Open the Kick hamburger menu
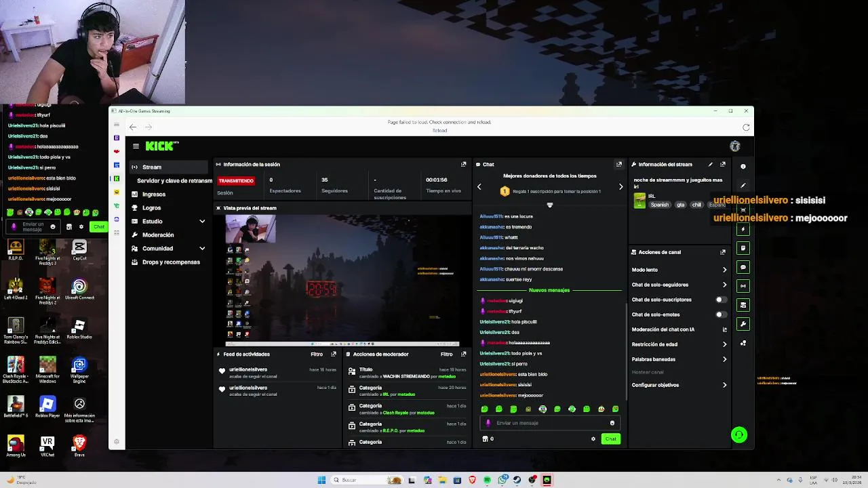The height and width of the screenshot is (488, 868). click(136, 146)
